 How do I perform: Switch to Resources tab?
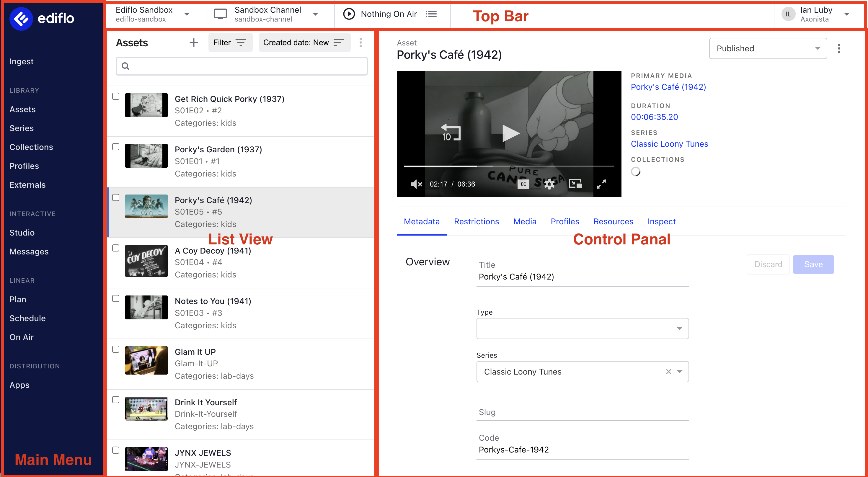click(x=613, y=222)
